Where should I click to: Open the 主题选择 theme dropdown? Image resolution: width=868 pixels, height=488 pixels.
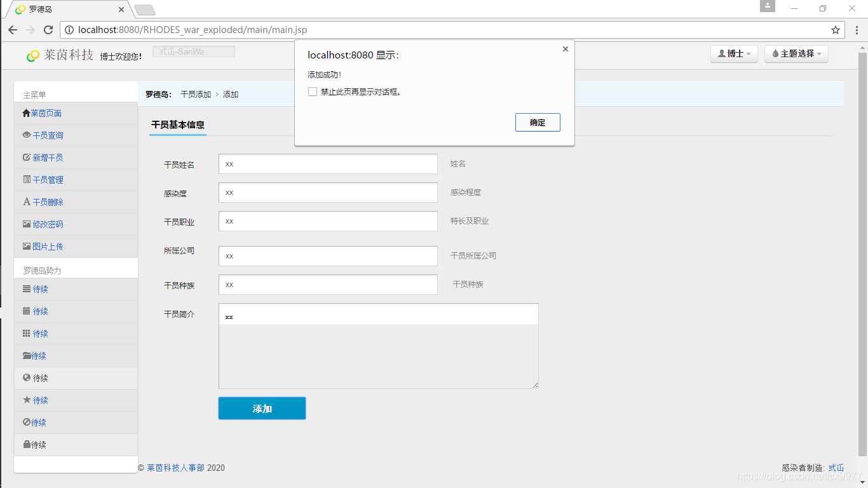coord(796,54)
